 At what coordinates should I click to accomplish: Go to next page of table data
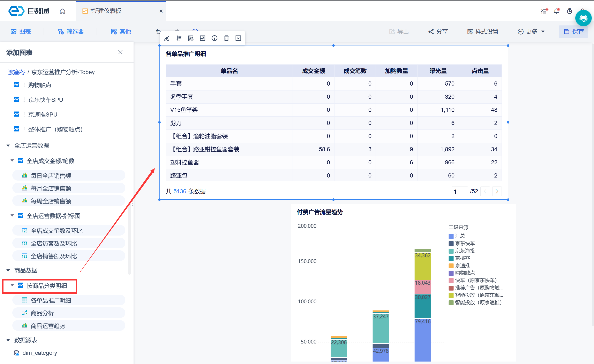497,191
